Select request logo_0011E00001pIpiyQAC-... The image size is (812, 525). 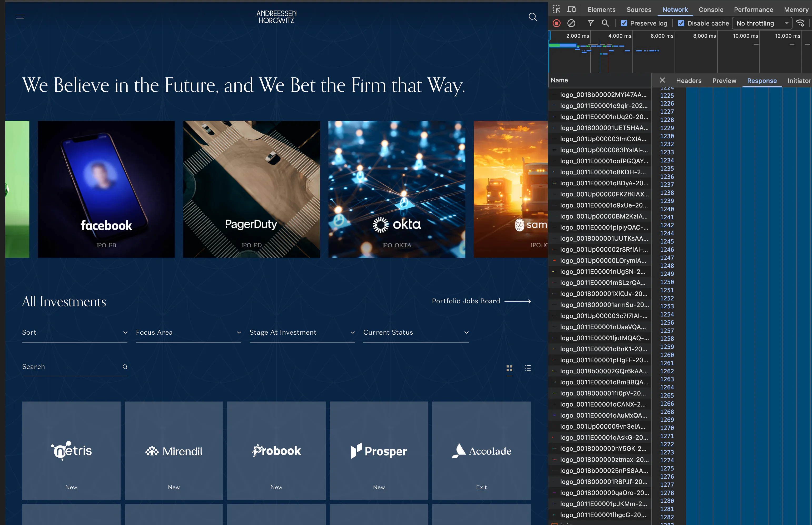click(x=600, y=227)
